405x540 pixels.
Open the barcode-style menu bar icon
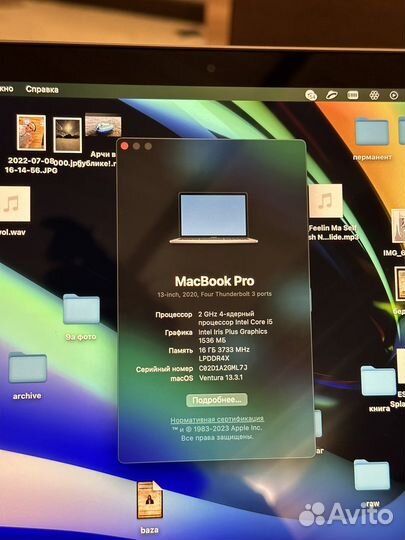click(x=353, y=95)
